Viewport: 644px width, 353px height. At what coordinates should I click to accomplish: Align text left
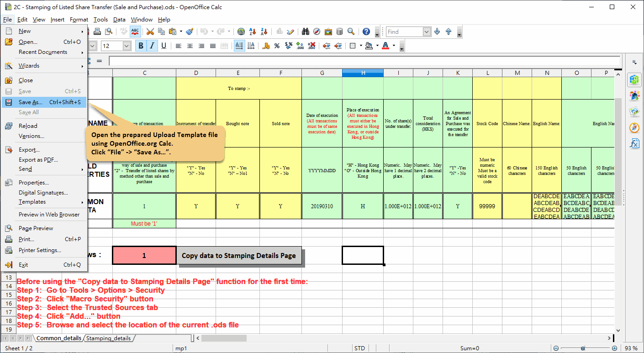click(179, 46)
